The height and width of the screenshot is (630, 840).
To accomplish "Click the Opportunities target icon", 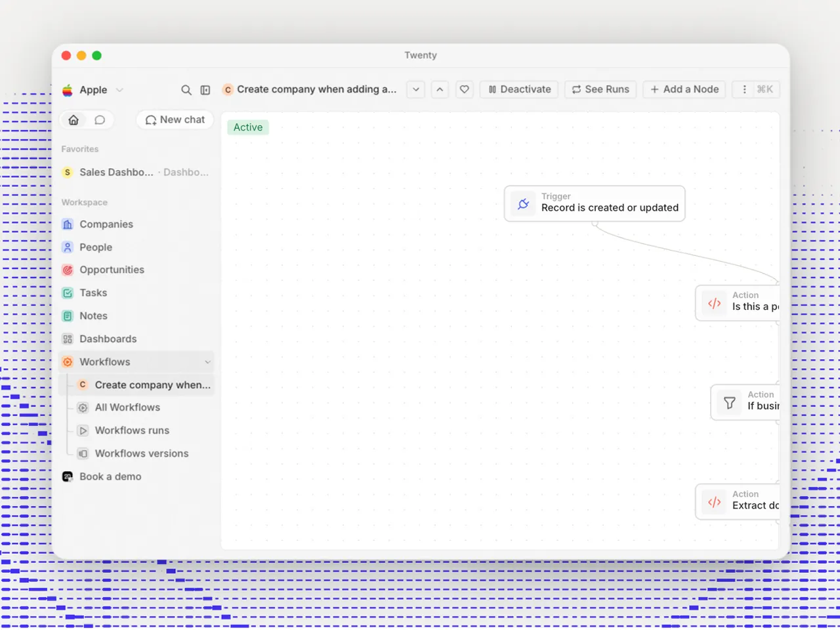I will coord(68,270).
